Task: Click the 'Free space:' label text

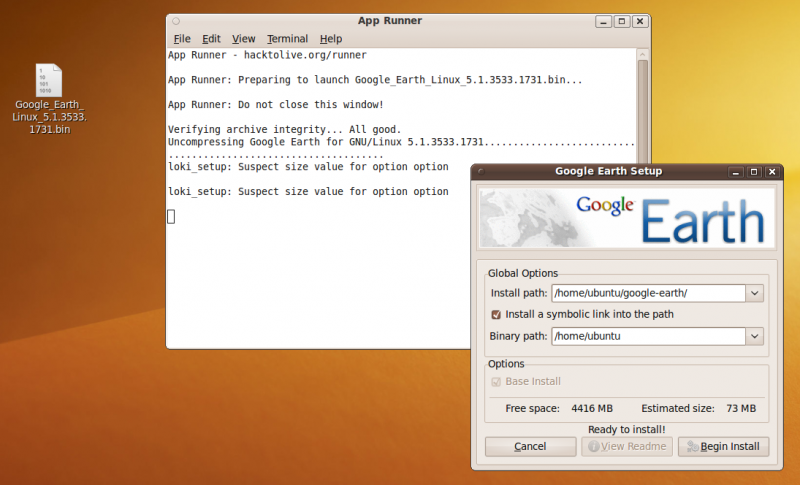Action: click(532, 409)
